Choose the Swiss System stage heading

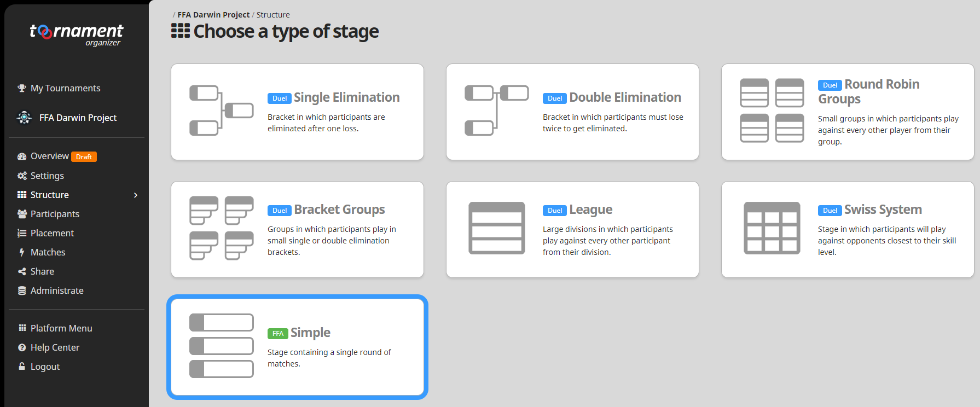point(883,210)
